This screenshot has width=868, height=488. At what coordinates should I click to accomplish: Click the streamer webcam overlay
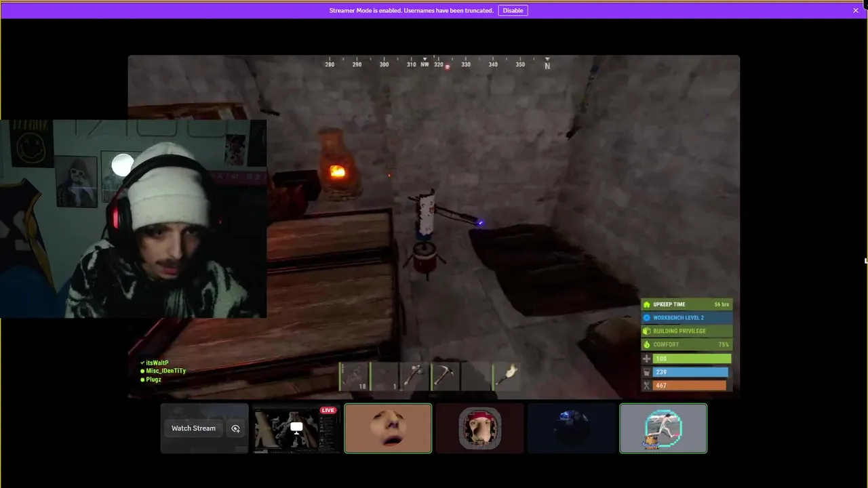(x=133, y=219)
